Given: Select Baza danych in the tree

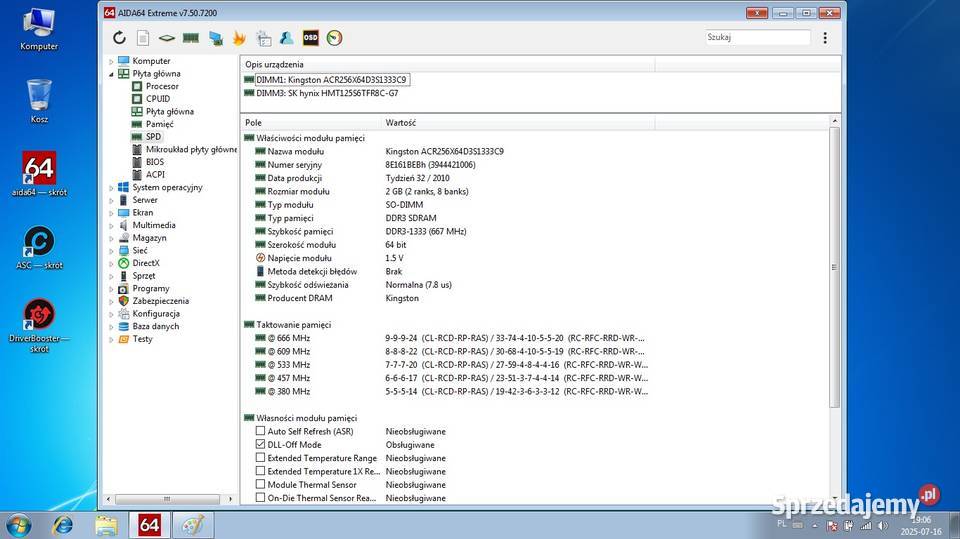Looking at the screenshot, I should tap(156, 326).
